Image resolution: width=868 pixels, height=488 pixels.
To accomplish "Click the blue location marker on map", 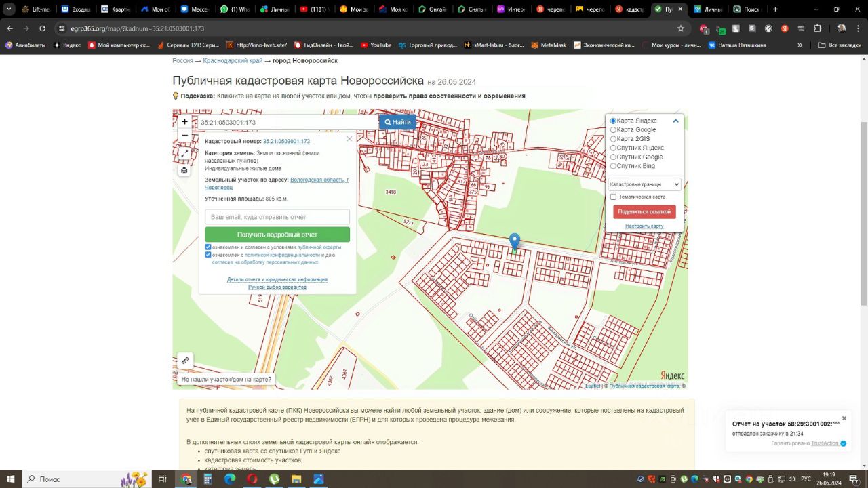I will pyautogui.click(x=515, y=242).
